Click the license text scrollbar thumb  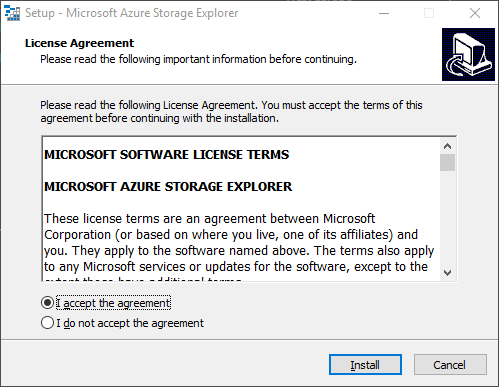tap(447, 162)
